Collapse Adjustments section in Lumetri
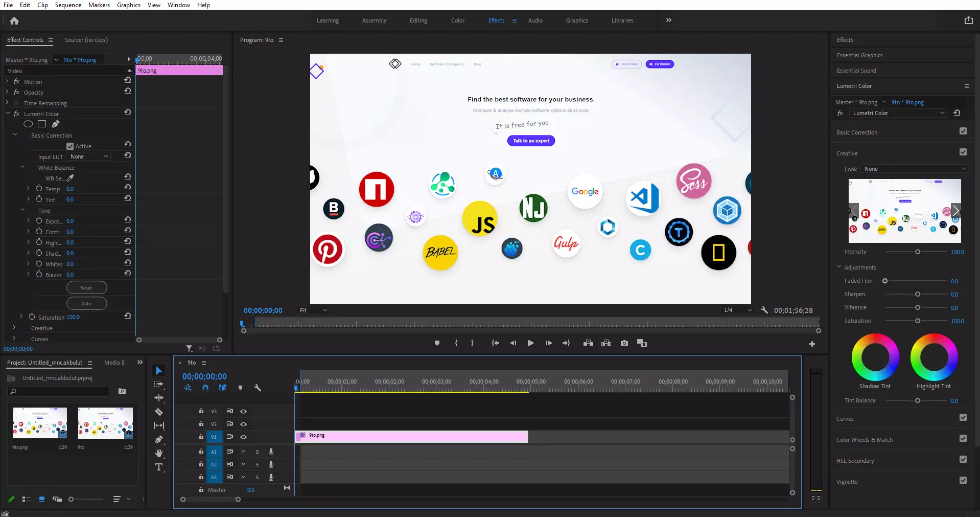This screenshot has width=980, height=517. point(839,267)
